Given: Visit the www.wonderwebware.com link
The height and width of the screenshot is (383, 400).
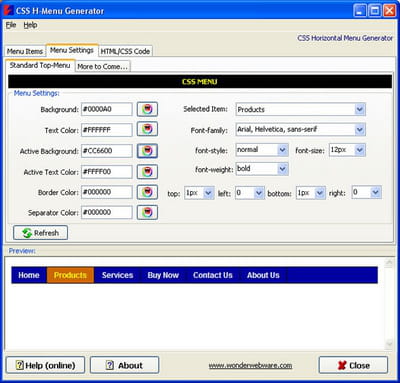Looking at the screenshot, I should (250, 365).
